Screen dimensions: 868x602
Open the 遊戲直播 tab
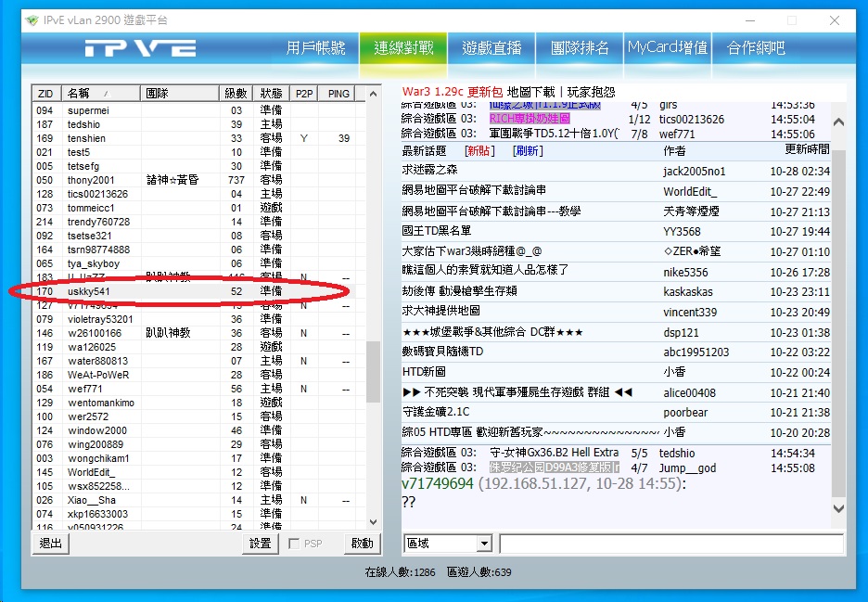pos(491,47)
